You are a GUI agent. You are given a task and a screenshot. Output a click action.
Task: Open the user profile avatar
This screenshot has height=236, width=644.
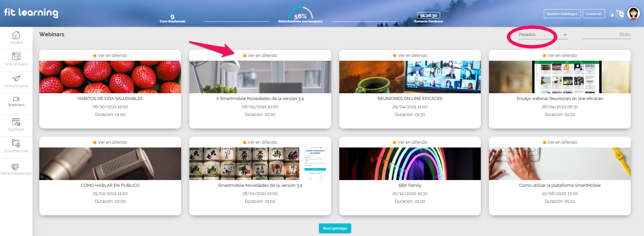pos(633,14)
